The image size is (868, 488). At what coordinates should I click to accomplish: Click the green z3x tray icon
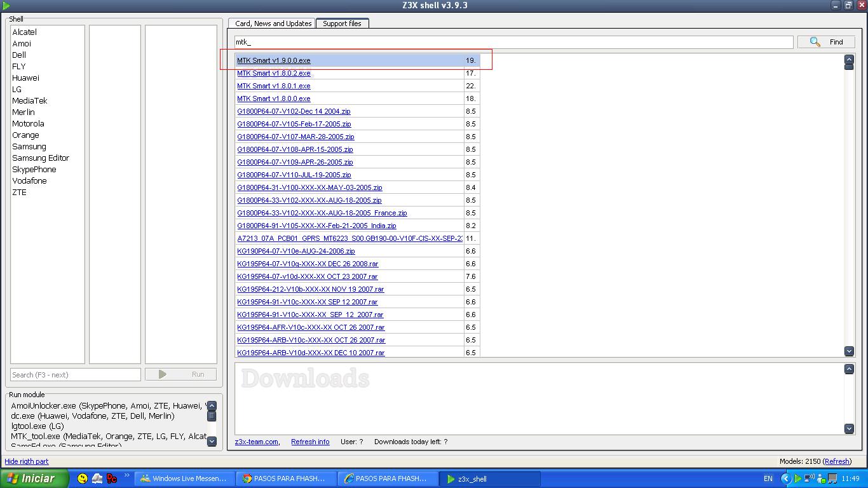point(797,478)
